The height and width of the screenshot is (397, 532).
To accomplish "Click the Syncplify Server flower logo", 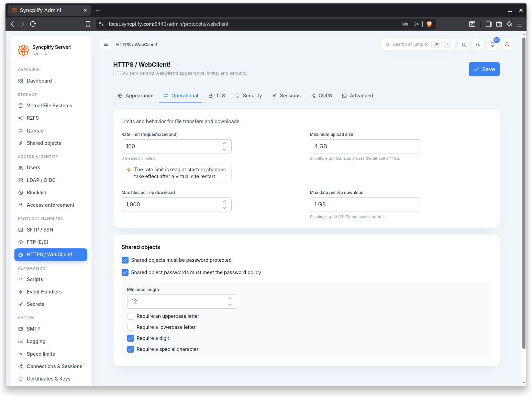I will click(23, 50).
